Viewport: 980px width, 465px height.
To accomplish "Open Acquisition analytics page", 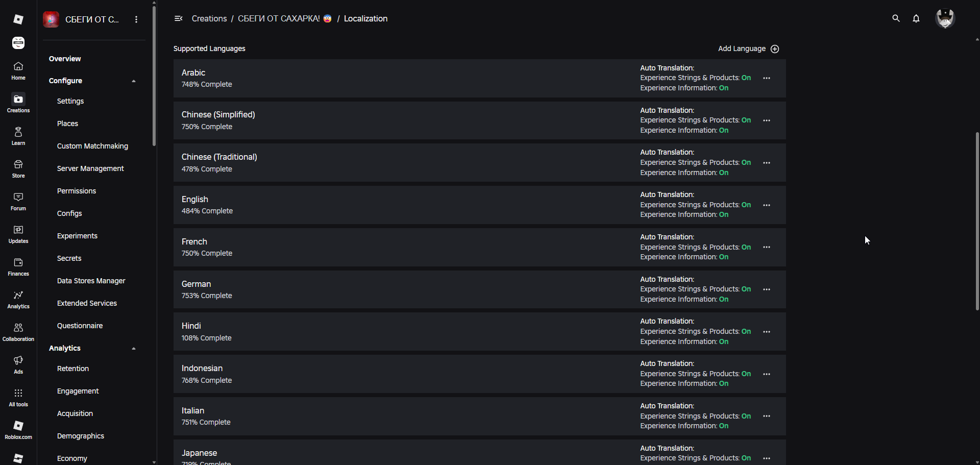I will 75,413.
